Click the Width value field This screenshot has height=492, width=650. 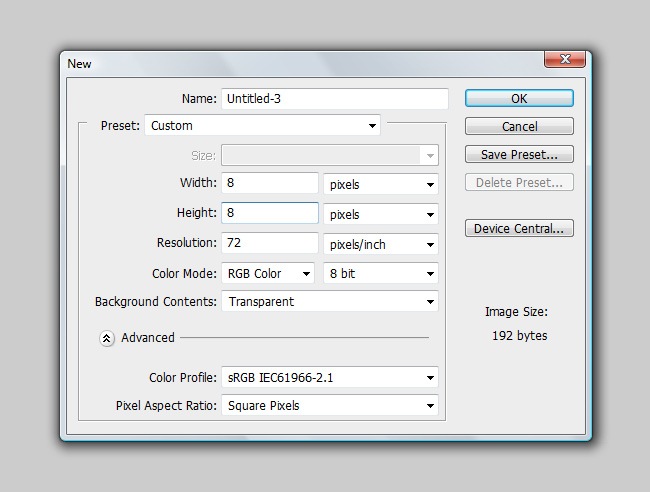[270, 184]
